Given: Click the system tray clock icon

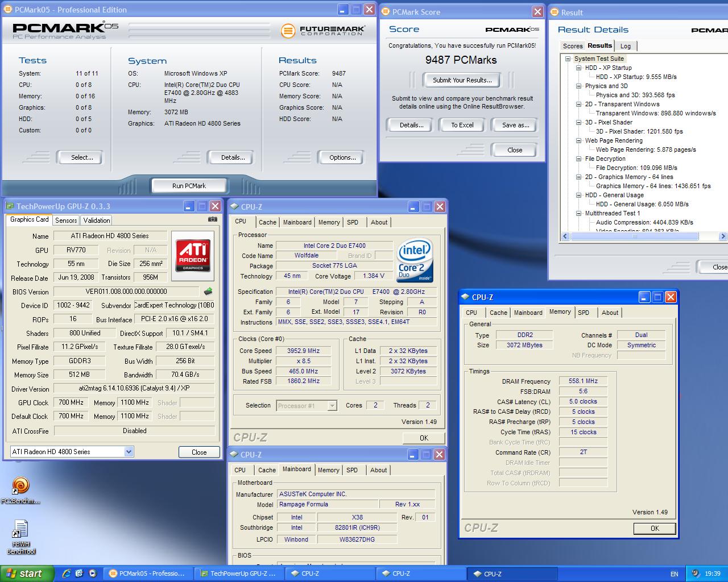Looking at the screenshot, I should click(696, 573).
